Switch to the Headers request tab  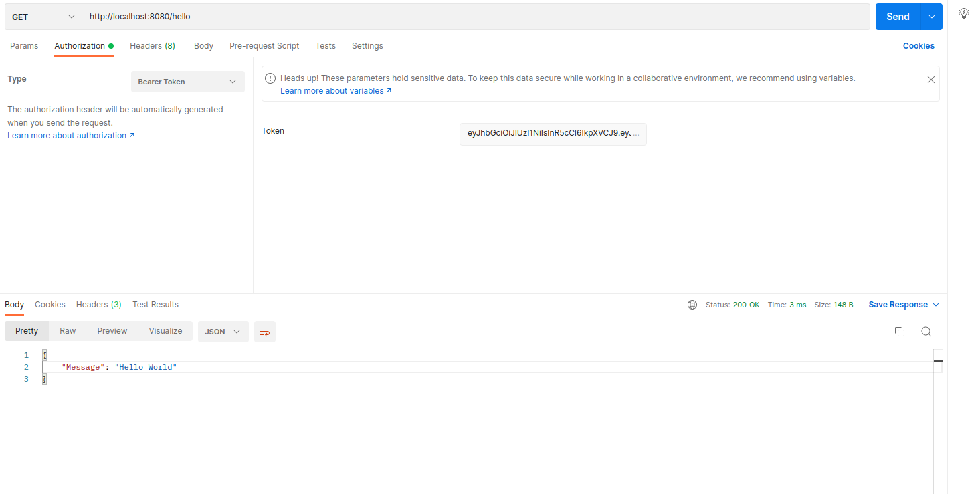pyautogui.click(x=152, y=45)
